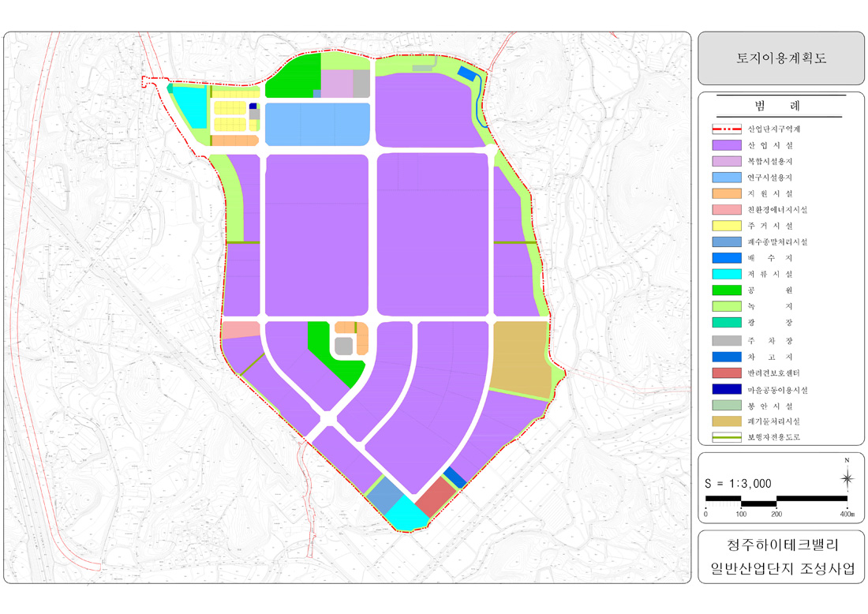Click the steel-blue 폐수종말처리시설 legend swatch
Screen dimensions: 868x614
[x=726, y=242]
